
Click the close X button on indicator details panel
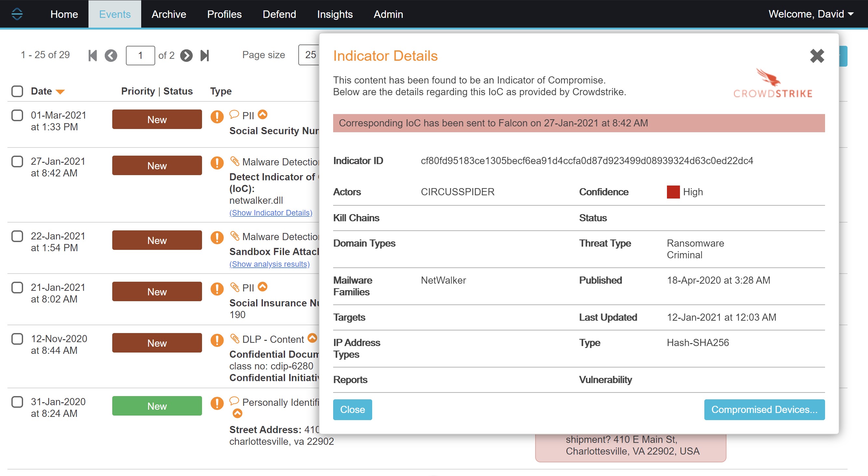[x=817, y=56]
